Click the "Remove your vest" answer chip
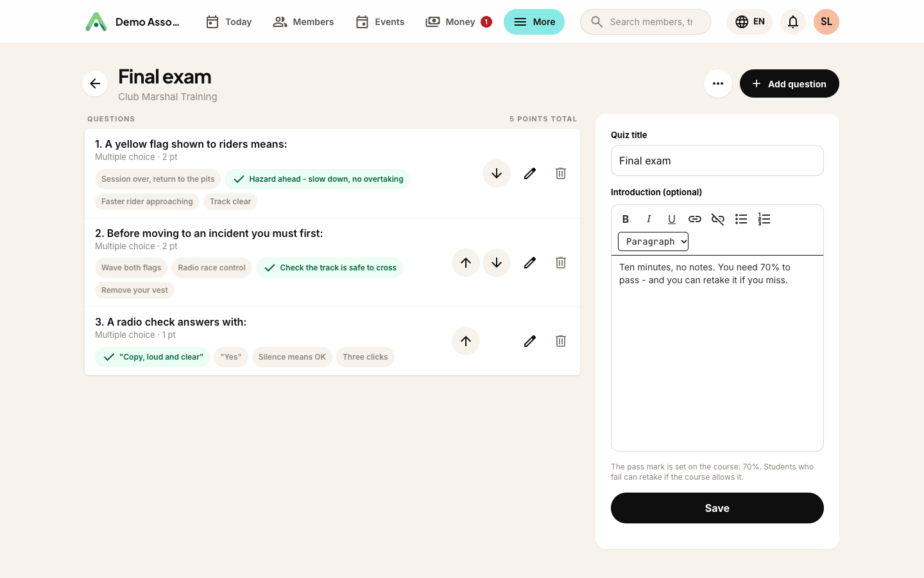 pyautogui.click(x=135, y=290)
